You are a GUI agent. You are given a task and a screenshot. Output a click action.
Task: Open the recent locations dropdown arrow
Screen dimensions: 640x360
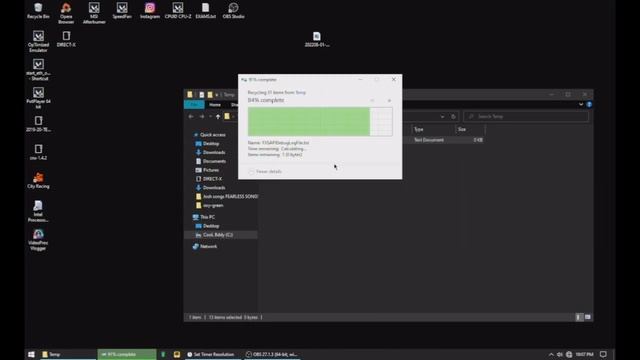click(x=210, y=117)
